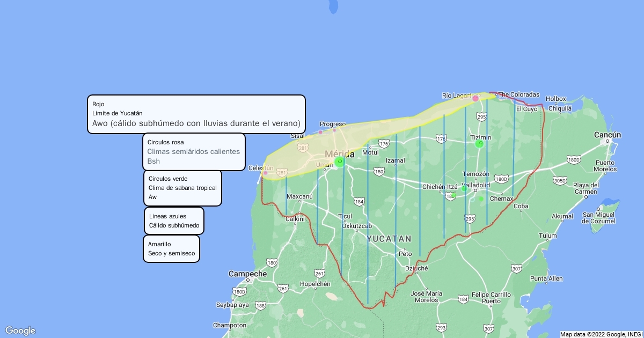Image resolution: width=644 pixels, height=338 pixels.
Task: Select the green marker beside Valladolid
Action: 464,188
